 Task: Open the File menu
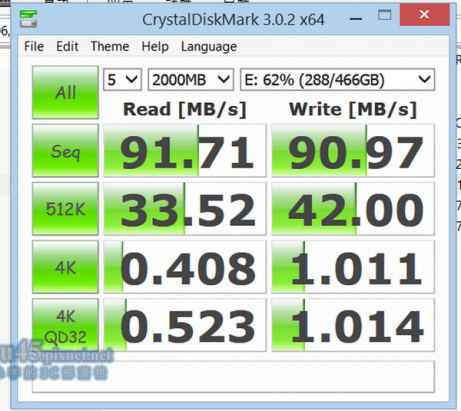34,46
